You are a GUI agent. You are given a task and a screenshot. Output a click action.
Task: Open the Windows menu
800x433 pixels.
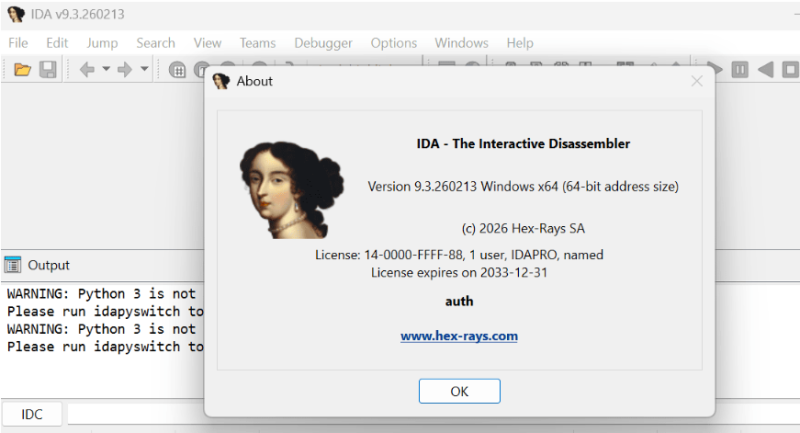[461, 43]
